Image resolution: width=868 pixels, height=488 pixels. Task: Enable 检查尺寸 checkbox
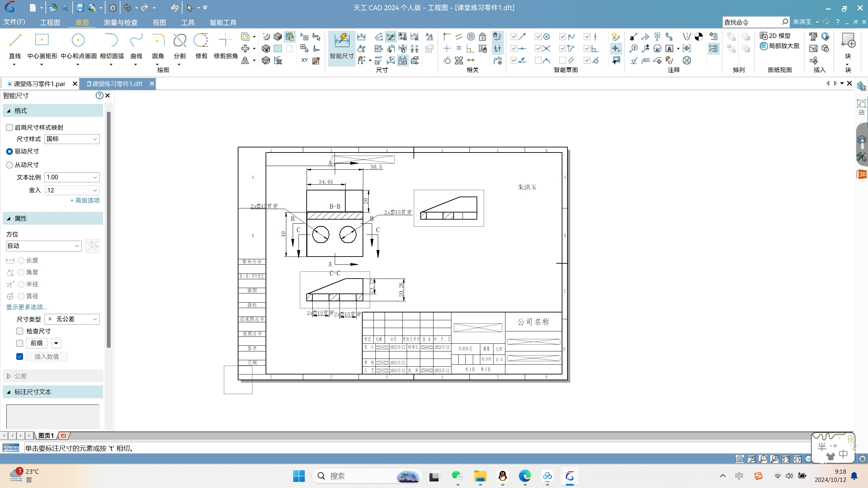(20, 331)
